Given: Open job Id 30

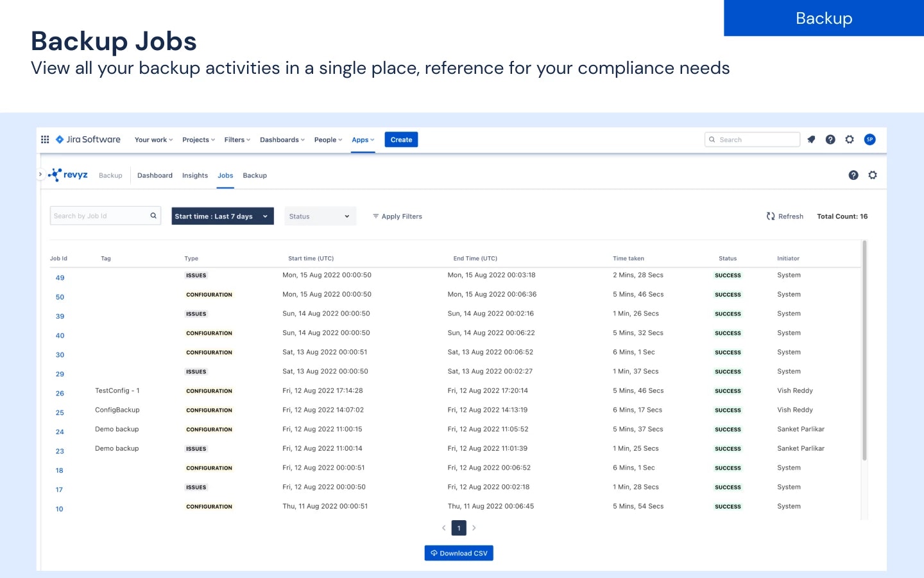Looking at the screenshot, I should click(x=60, y=355).
